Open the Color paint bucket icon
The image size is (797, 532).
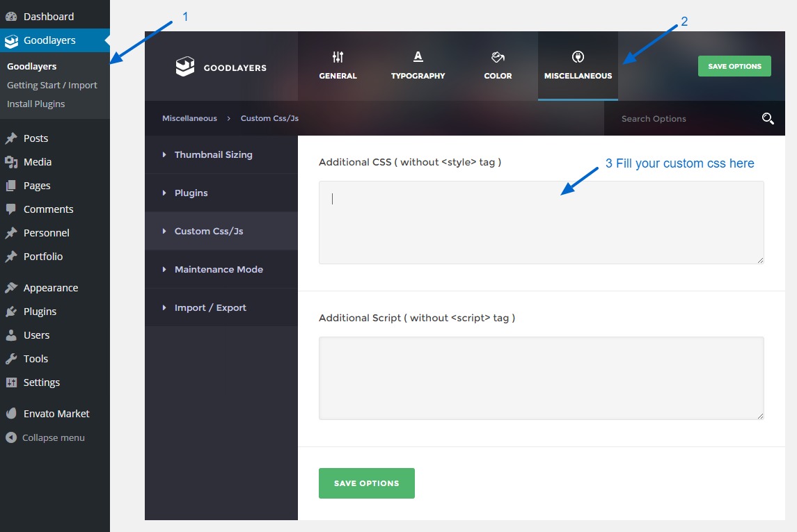[498, 57]
